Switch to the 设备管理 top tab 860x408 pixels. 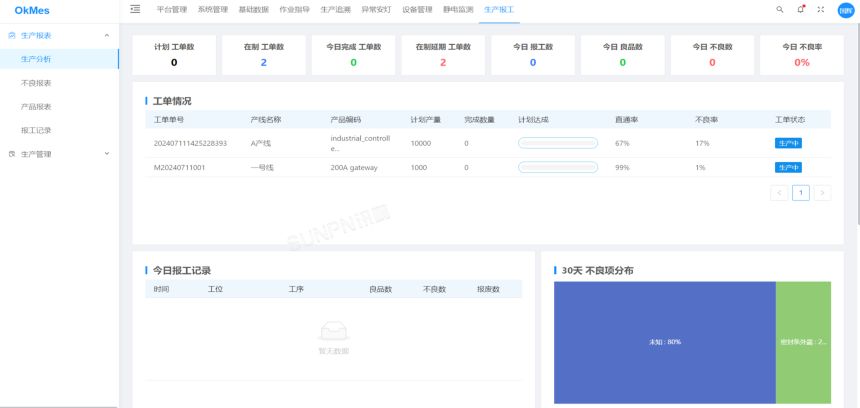point(417,9)
